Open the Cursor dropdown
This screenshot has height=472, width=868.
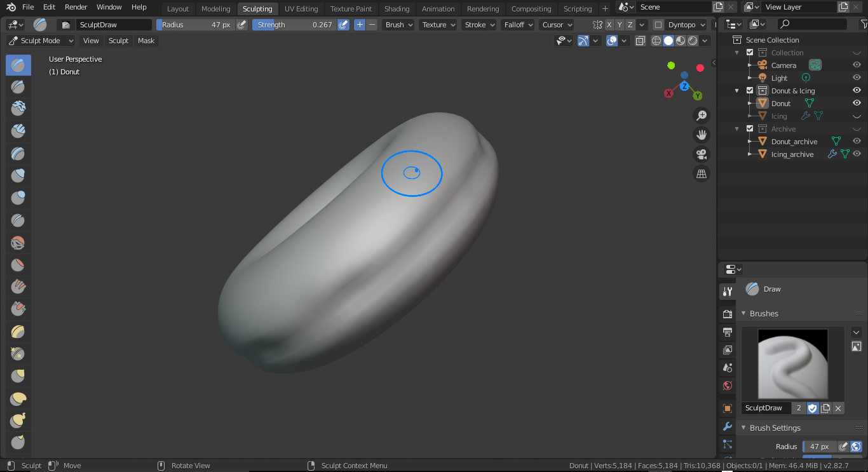coord(557,25)
